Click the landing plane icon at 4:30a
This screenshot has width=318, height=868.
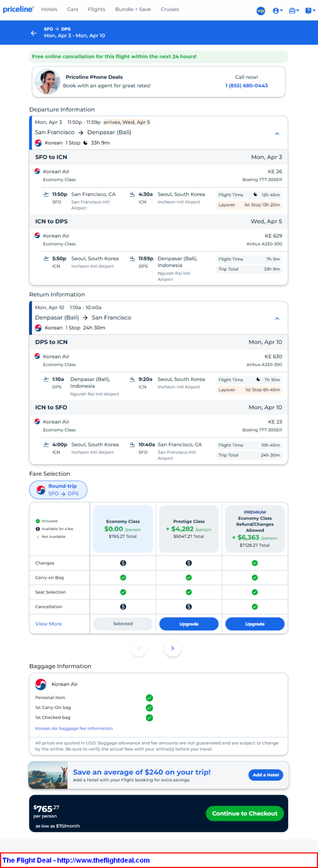(x=132, y=194)
